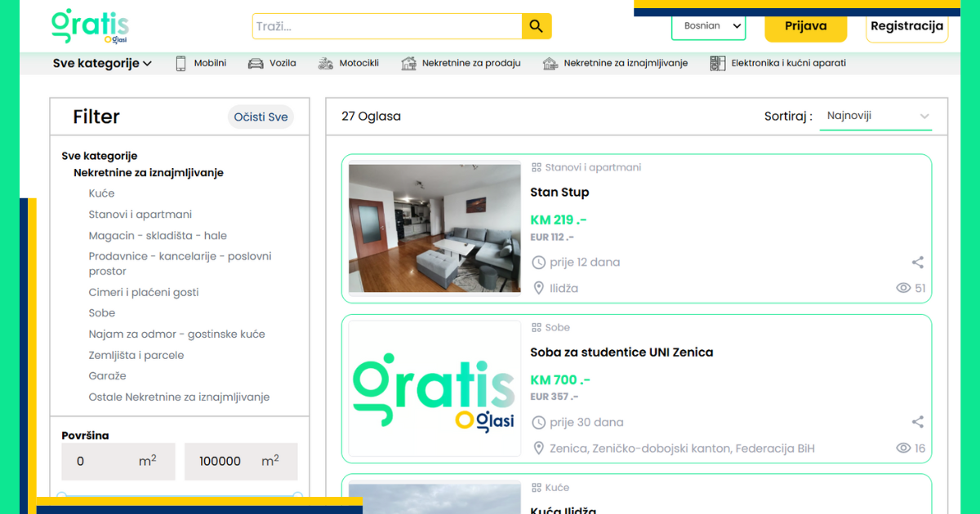Click the mobile phone icon next to Mobilni
This screenshot has width=980, height=514.
[x=181, y=63]
